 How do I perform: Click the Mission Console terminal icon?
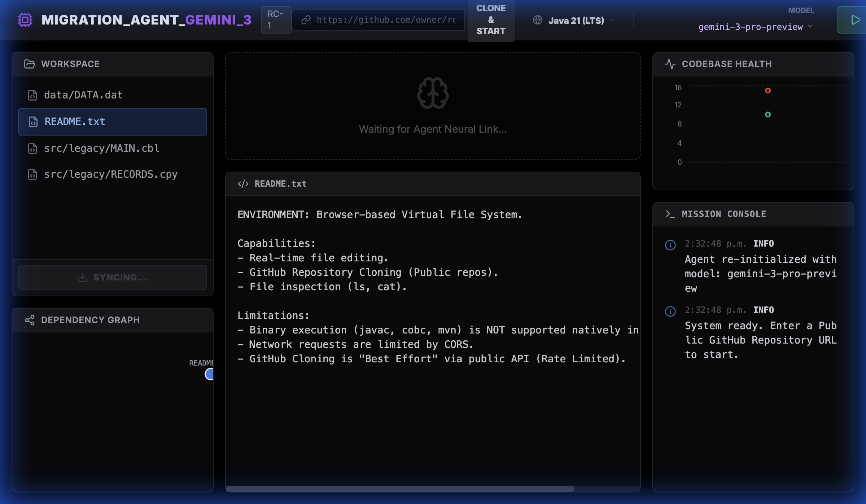click(x=670, y=214)
